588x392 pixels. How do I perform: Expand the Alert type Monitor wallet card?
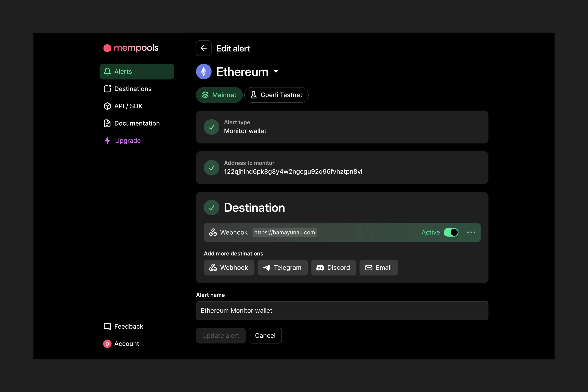342,127
